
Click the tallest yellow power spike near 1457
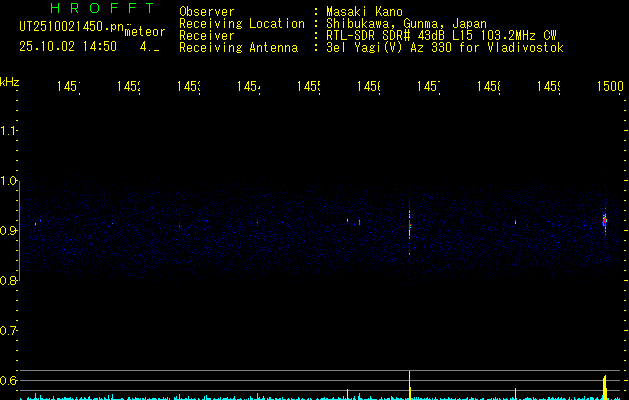pyautogui.click(x=410, y=385)
